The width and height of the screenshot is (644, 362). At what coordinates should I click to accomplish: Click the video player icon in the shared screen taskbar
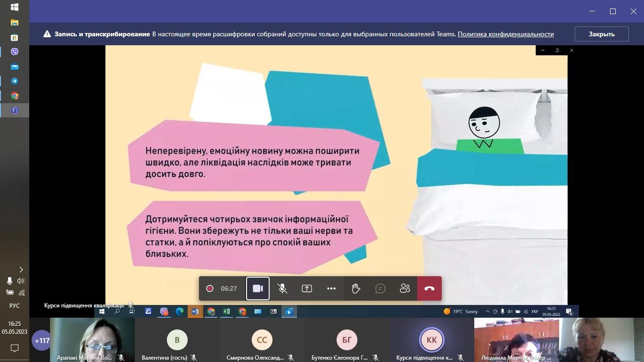289,311
